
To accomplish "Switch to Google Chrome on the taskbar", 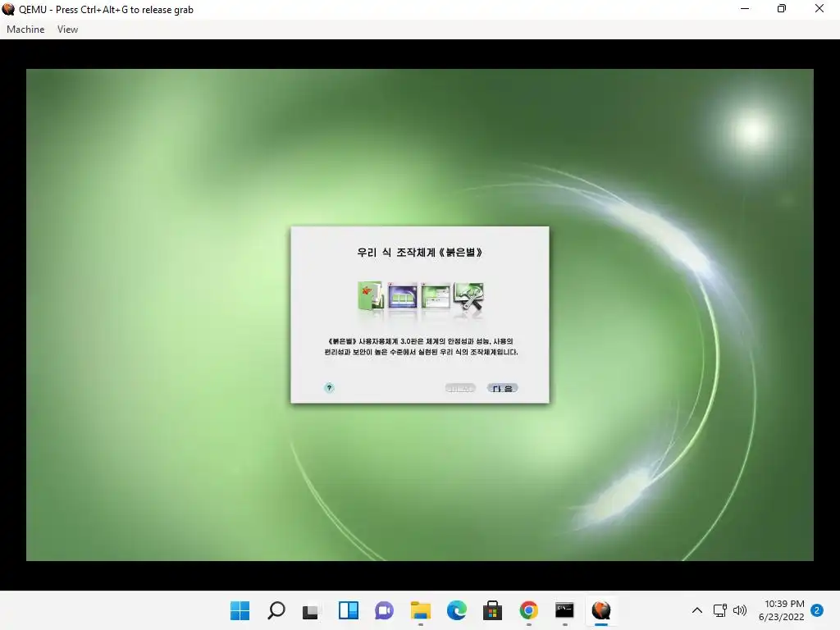I will click(x=529, y=610).
